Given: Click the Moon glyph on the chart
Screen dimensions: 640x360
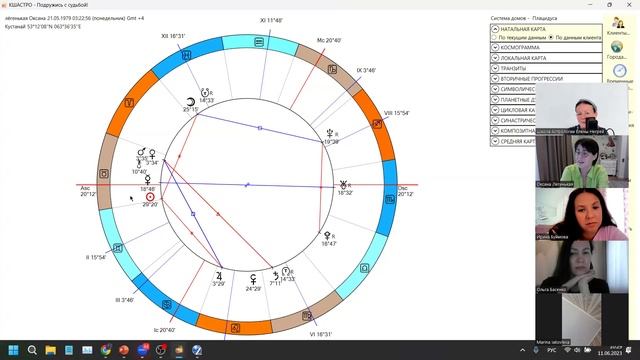Looking at the screenshot, I should [x=190, y=102].
